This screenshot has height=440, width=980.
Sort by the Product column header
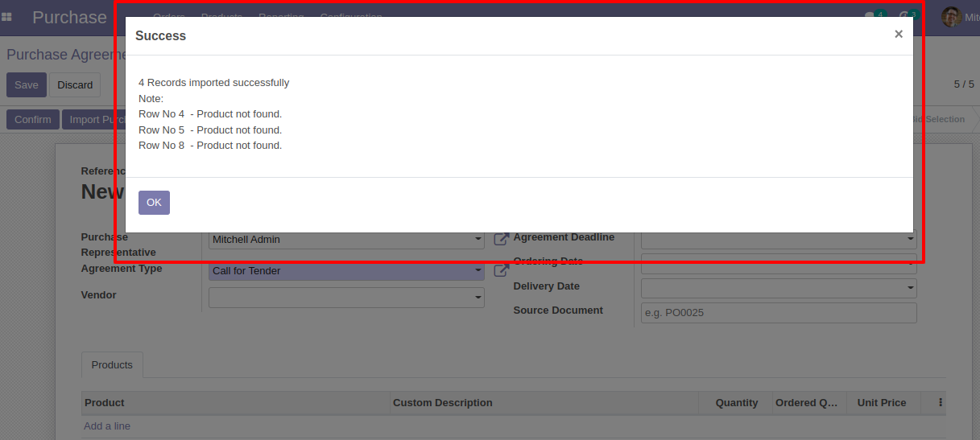pos(236,403)
